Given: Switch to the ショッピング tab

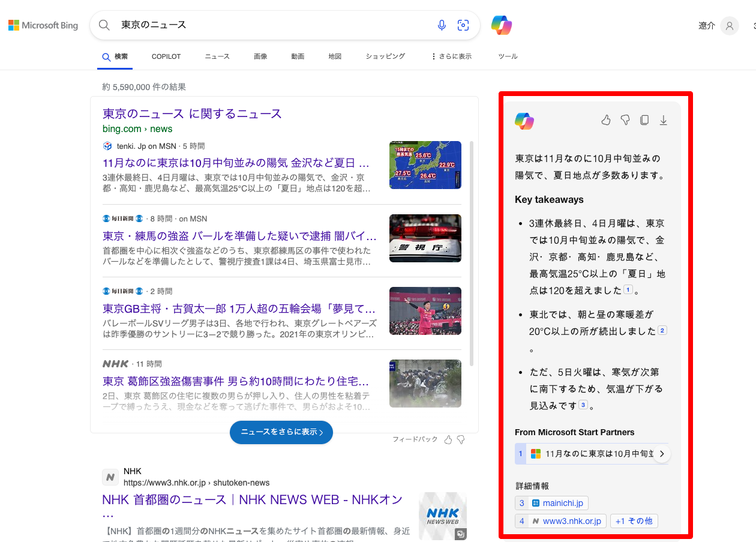Looking at the screenshot, I should pyautogui.click(x=385, y=56).
